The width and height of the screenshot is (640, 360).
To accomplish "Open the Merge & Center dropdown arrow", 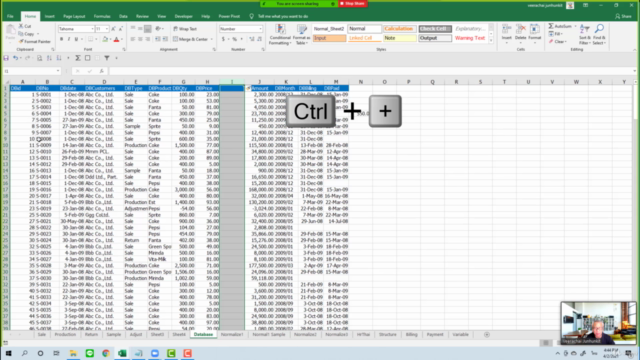I will coord(211,39).
